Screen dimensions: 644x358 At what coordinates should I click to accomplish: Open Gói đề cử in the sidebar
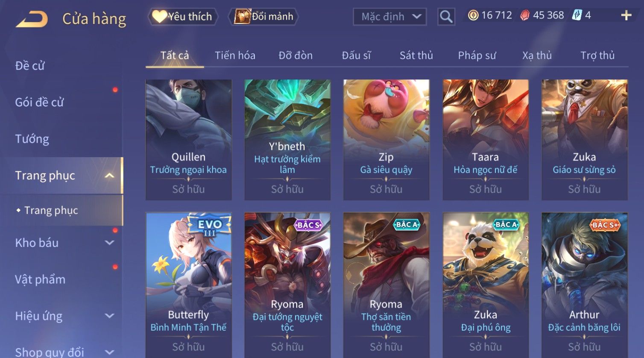coord(39,103)
